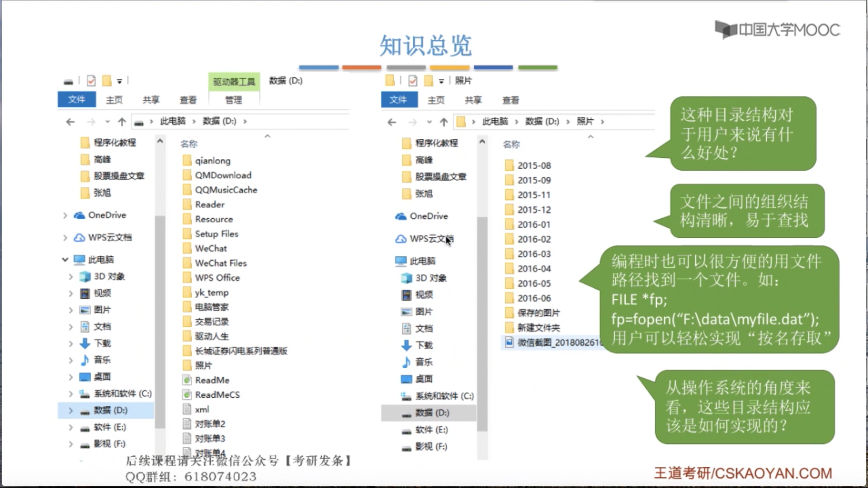Image resolution: width=868 pixels, height=488 pixels.
Task: Click right window navigation pane scrollbar
Action: (482, 324)
